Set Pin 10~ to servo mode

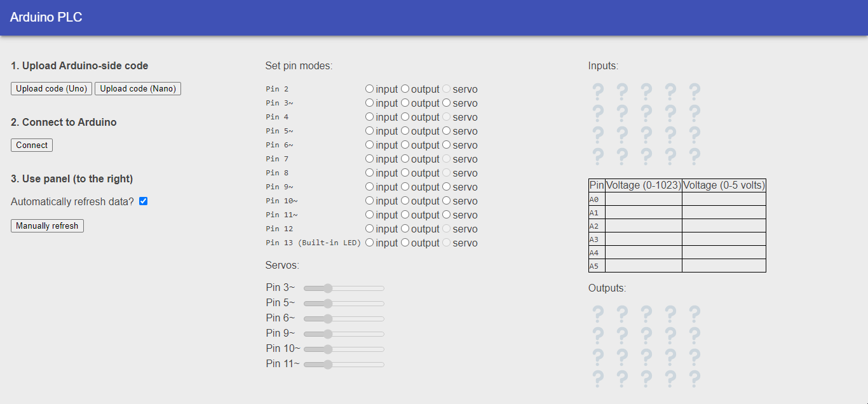[446, 201]
